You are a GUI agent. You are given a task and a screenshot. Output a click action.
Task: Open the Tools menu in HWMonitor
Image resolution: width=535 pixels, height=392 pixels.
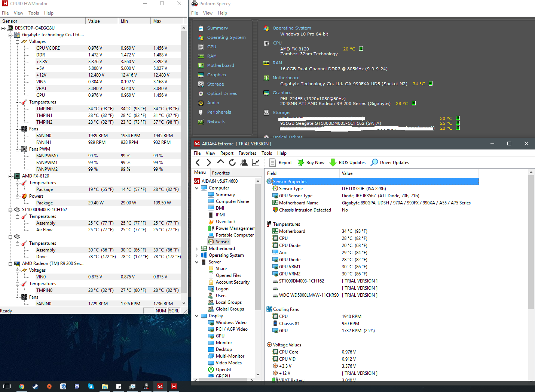(34, 13)
